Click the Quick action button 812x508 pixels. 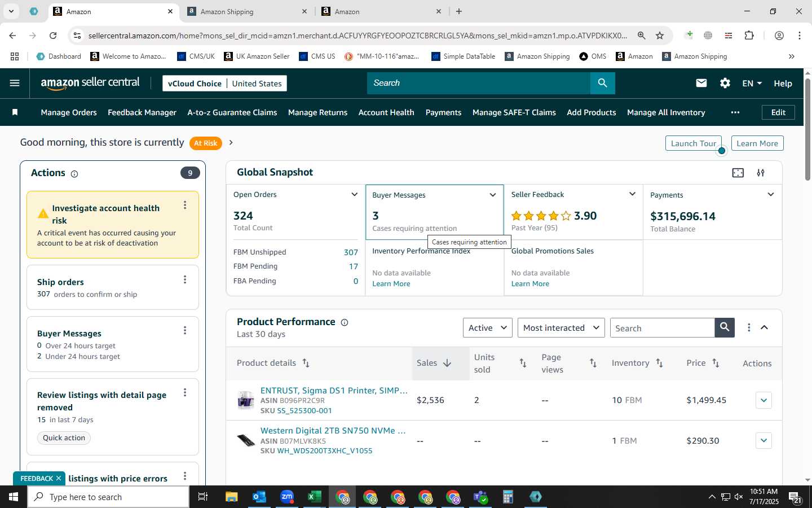[x=64, y=437]
